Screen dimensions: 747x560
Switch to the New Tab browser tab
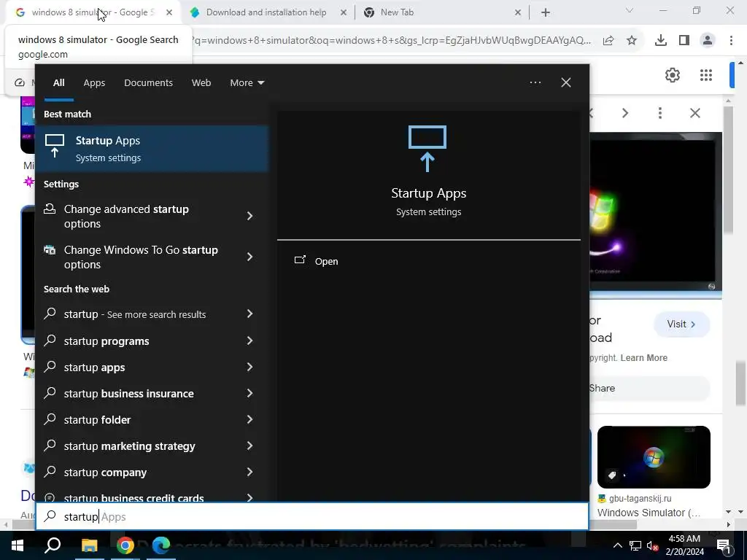pyautogui.click(x=397, y=12)
